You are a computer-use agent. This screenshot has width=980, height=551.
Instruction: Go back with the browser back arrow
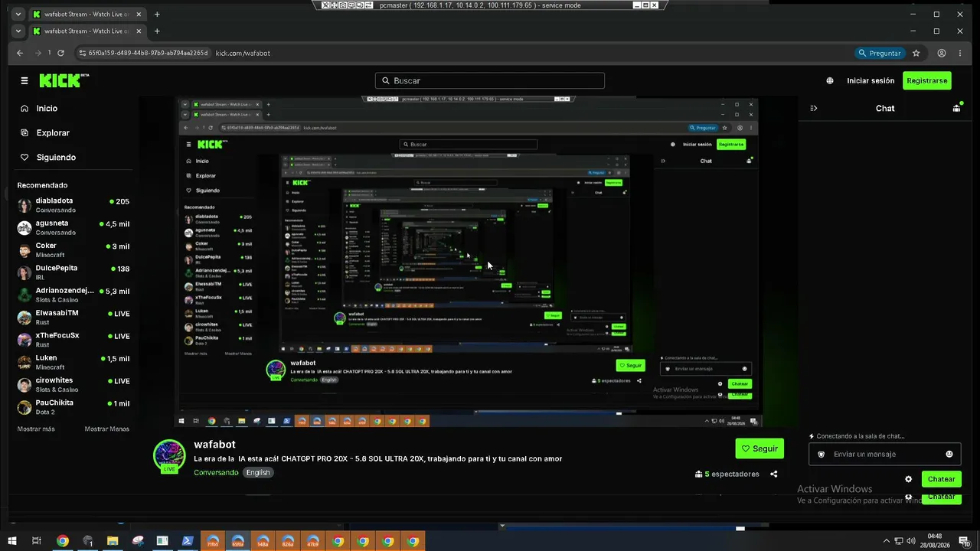(20, 53)
